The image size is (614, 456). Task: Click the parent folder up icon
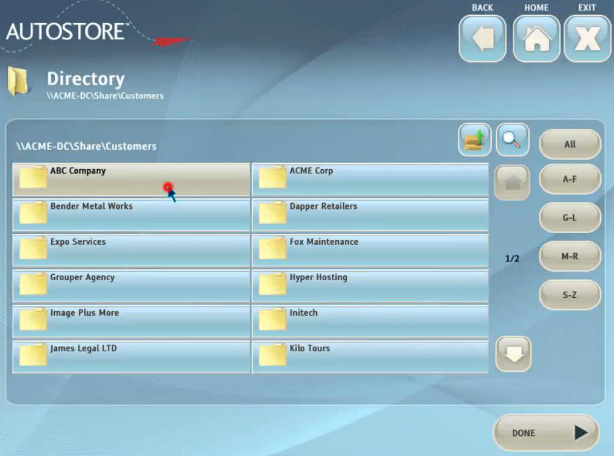coord(475,141)
